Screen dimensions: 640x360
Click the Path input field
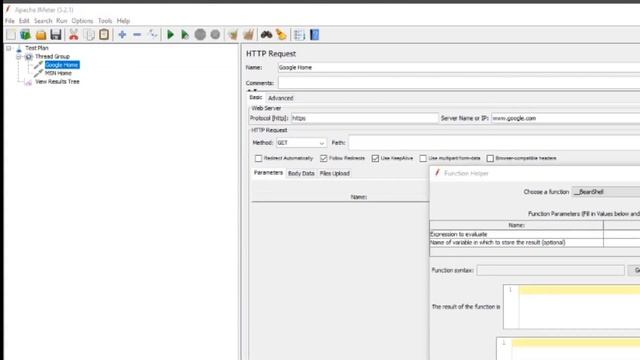[x=494, y=143]
